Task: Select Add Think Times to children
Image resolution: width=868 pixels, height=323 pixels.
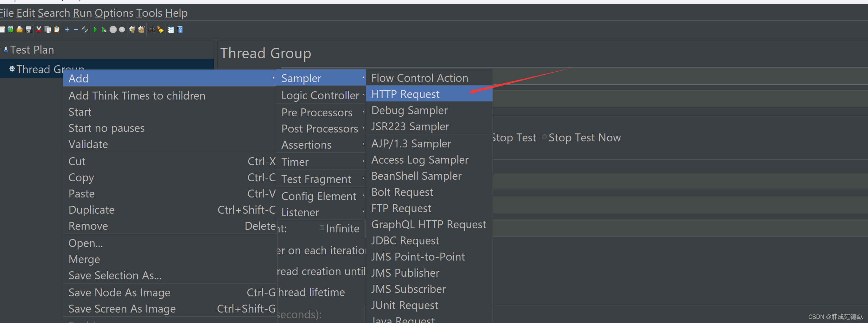Action: click(x=137, y=96)
